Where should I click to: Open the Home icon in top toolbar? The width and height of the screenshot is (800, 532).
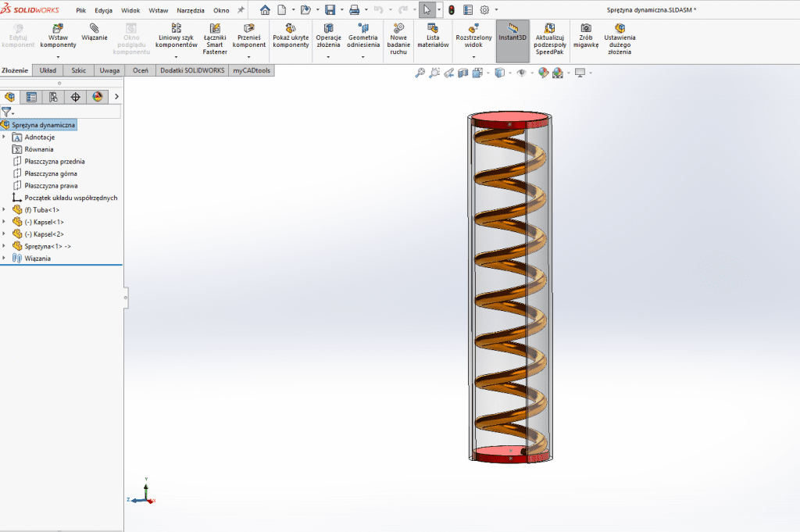click(x=265, y=10)
